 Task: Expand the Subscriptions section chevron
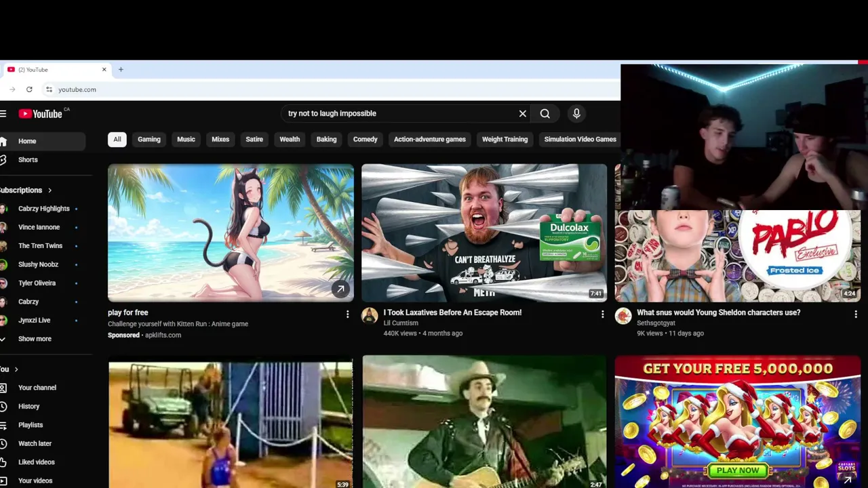click(x=50, y=190)
